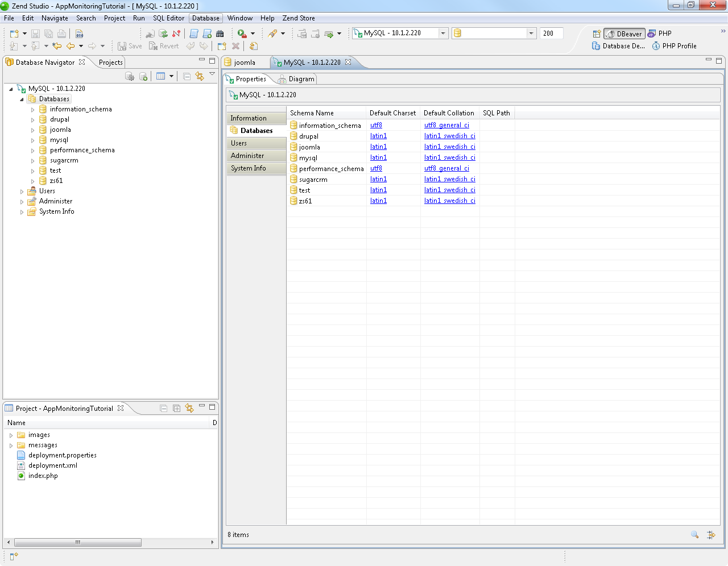Expand the joomla database tree node
This screenshot has height=566, width=728.
(x=32, y=130)
